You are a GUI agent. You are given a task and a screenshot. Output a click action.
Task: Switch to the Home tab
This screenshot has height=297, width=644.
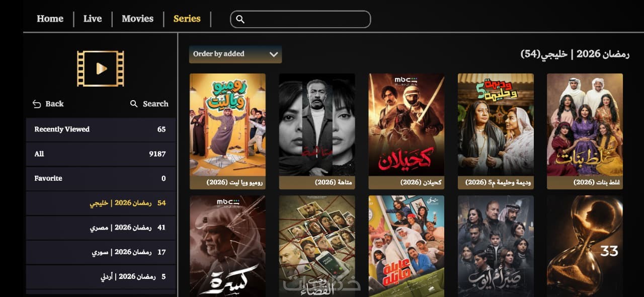point(50,19)
